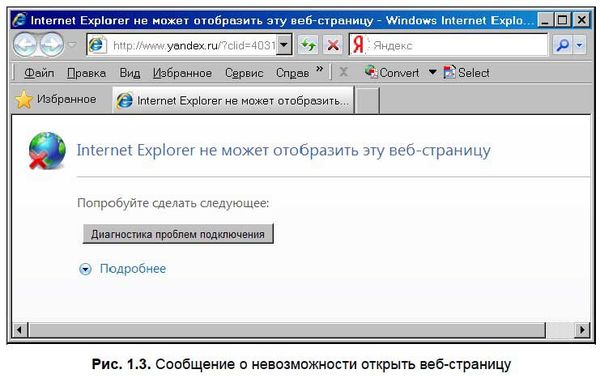
Task: Click the globe error icon on page
Action: tap(47, 151)
